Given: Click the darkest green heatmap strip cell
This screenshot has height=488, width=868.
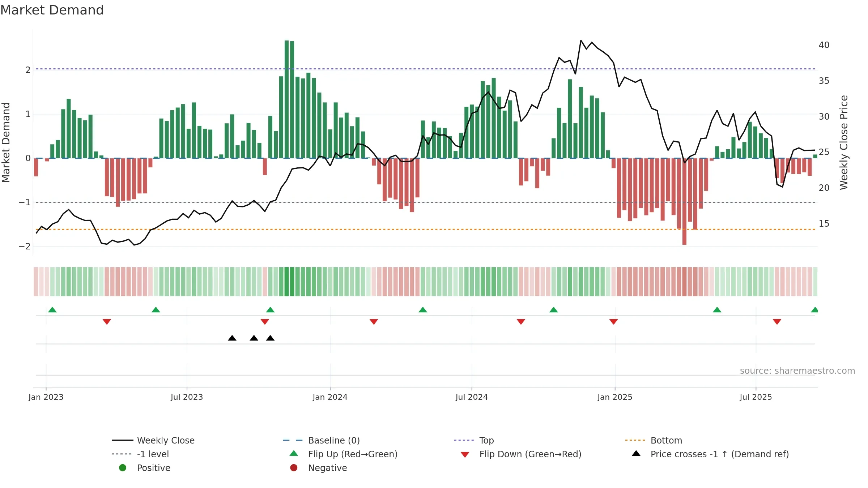Looking at the screenshot, I should (x=287, y=282).
